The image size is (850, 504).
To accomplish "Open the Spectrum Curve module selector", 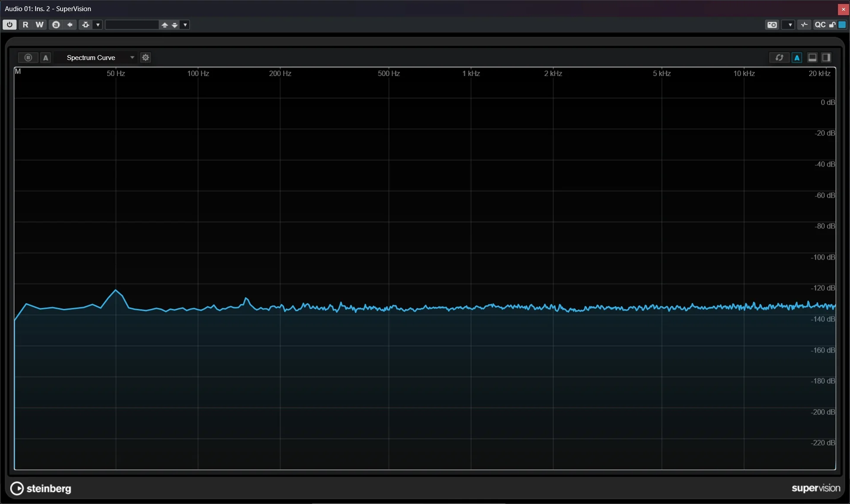I will (95, 57).
